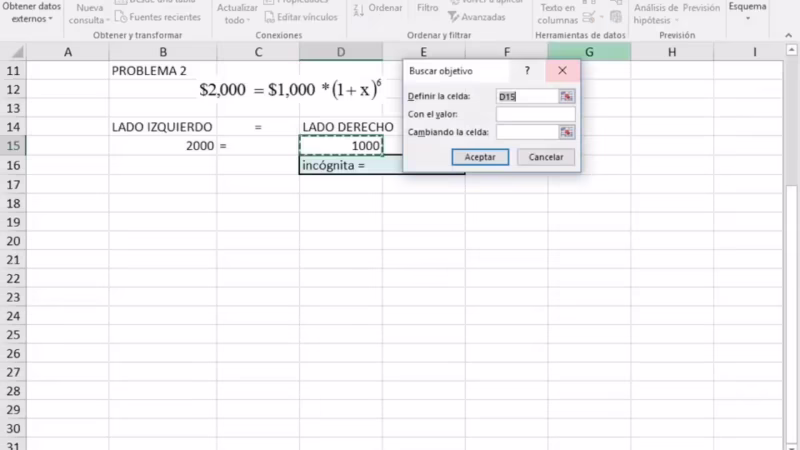Close the Buscar objetivo dialog

(562, 71)
